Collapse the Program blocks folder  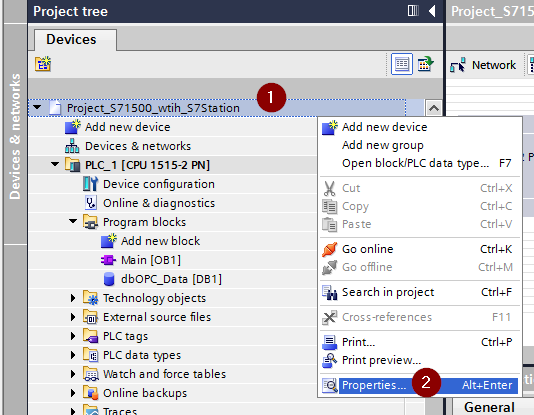click(73, 221)
